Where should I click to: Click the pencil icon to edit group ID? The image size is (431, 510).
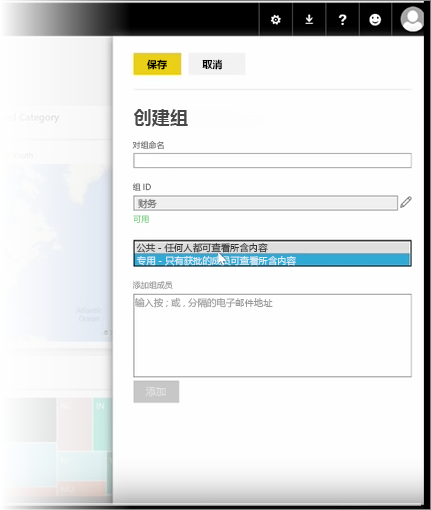406,202
